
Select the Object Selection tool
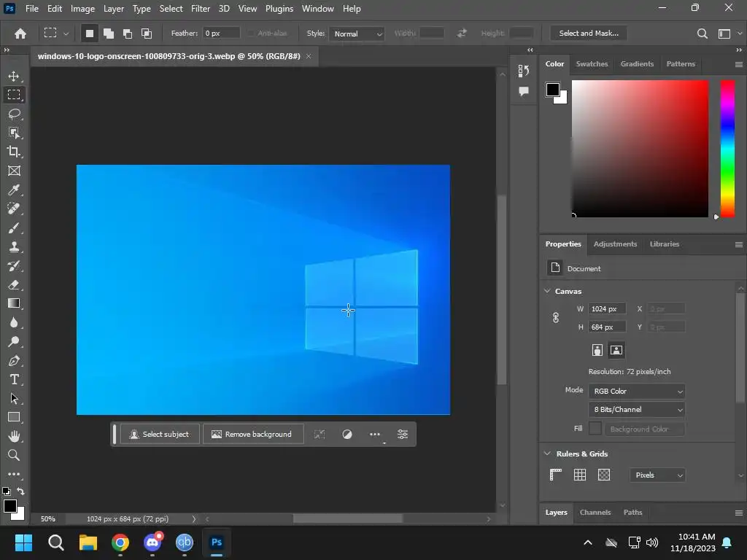tap(14, 133)
